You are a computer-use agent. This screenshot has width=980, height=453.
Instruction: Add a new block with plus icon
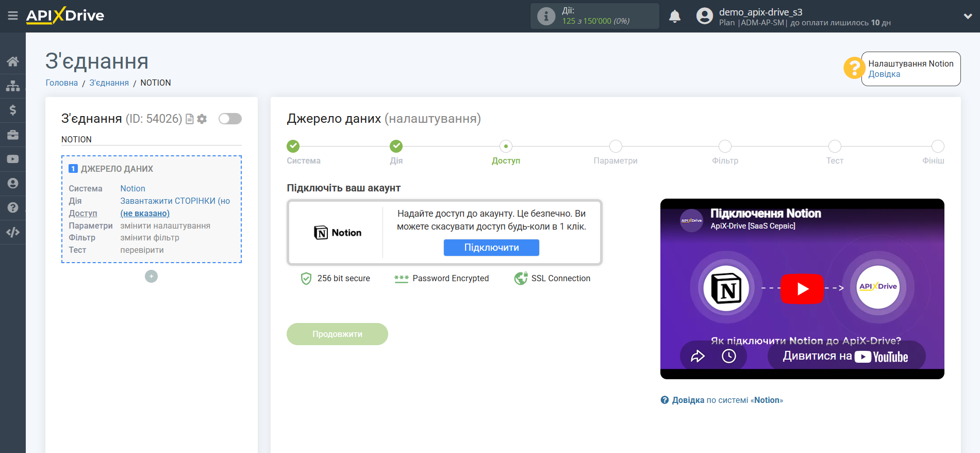coord(151,277)
